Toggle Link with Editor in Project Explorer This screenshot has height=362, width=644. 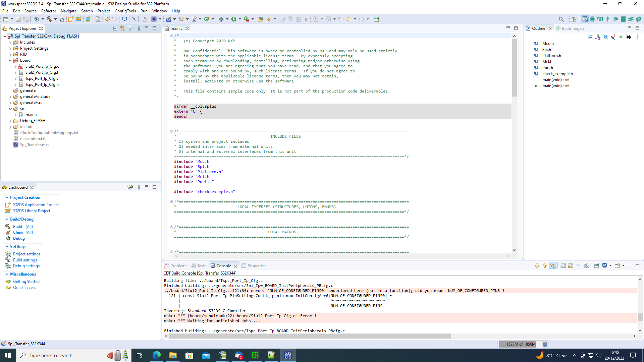coord(122,28)
